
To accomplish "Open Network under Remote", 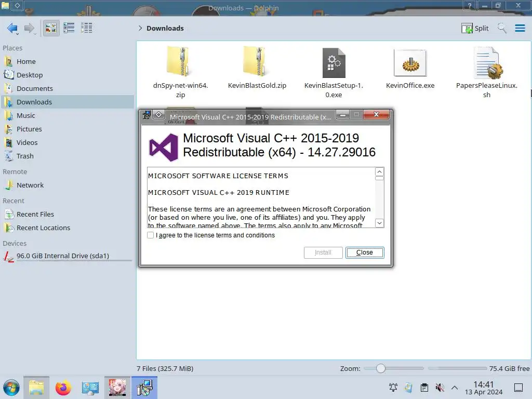I will tap(67, 185).
